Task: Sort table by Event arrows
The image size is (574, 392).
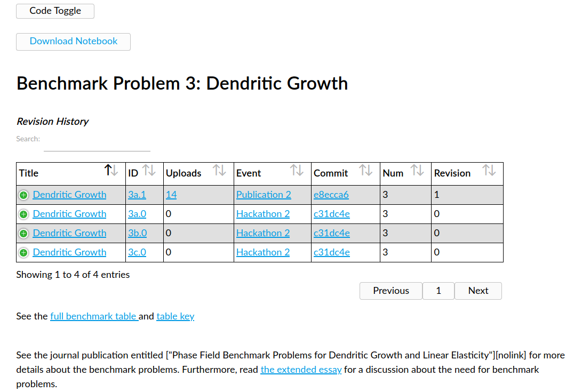Action: pos(297,170)
